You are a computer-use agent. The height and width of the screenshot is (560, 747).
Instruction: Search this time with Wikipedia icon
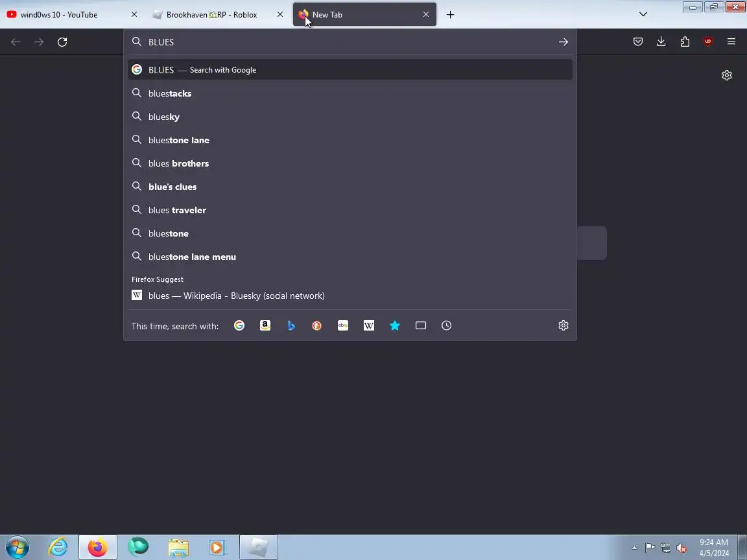(369, 325)
